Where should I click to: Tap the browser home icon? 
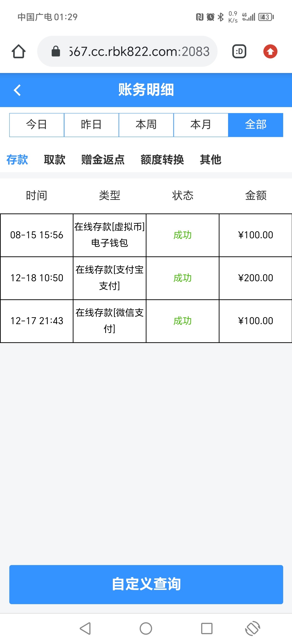click(19, 52)
